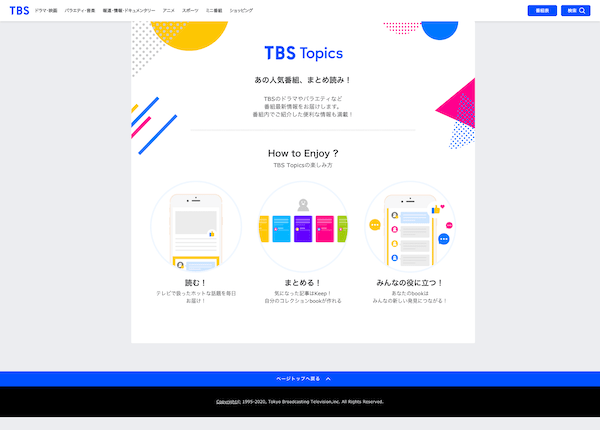
Task: Click the 読む！ phone illustration
Action: (196, 226)
